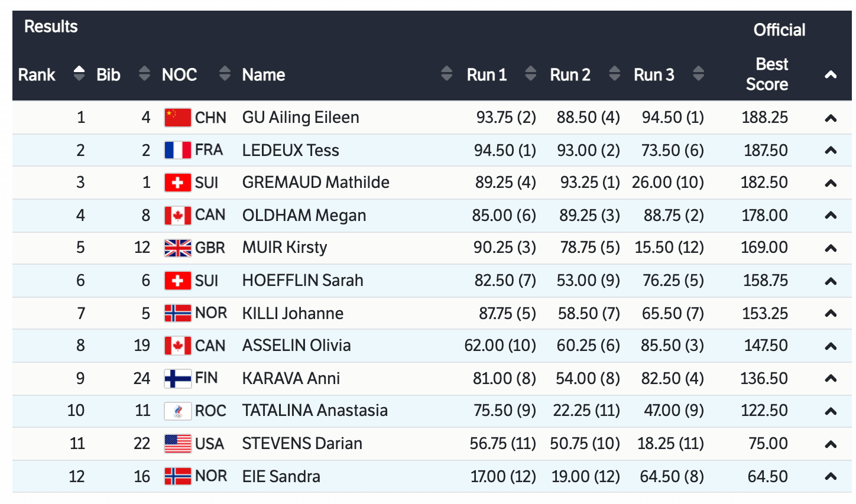Open athlete GREMAUD Mathilde's name
The width and height of the screenshot is (856, 504).
tap(316, 183)
